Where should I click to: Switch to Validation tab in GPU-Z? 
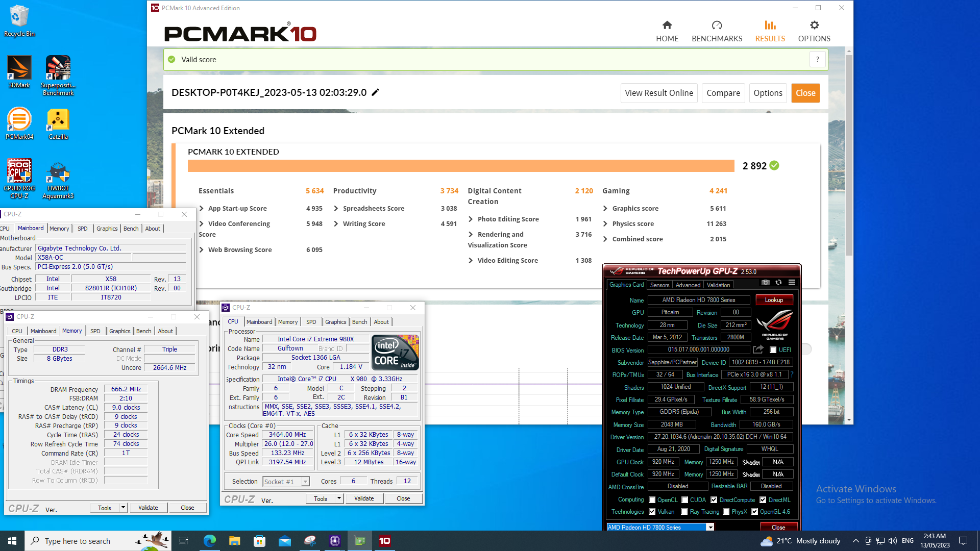point(718,285)
